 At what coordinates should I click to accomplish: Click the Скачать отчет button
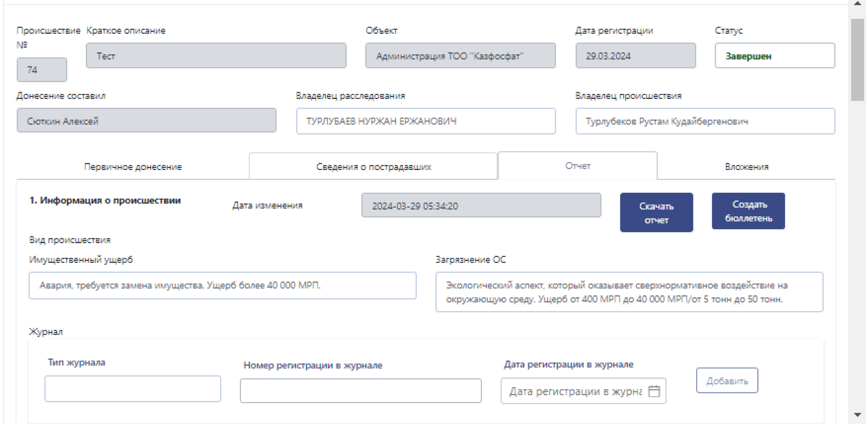(x=656, y=212)
